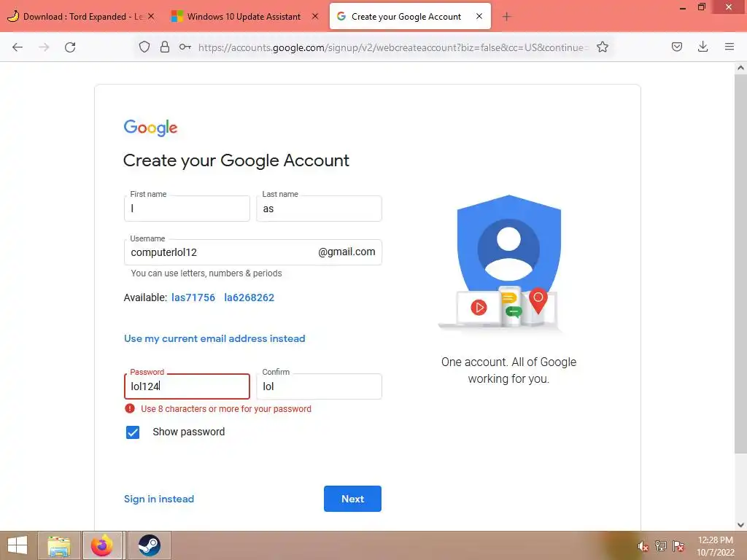The height and width of the screenshot is (560, 747).
Task: View site security via padlock icon
Action: pos(165,47)
